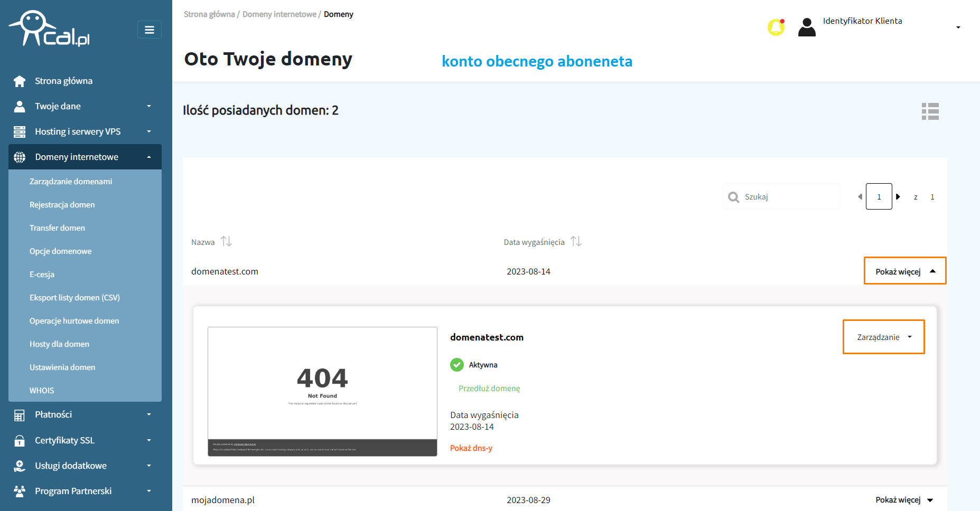This screenshot has width=980, height=511.
Task: Click the cal.pl logo
Action: click(x=50, y=30)
